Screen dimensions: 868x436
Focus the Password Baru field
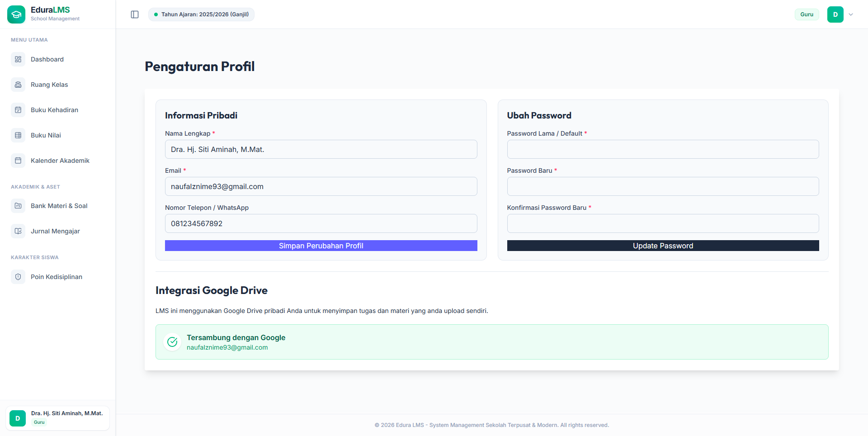(663, 186)
